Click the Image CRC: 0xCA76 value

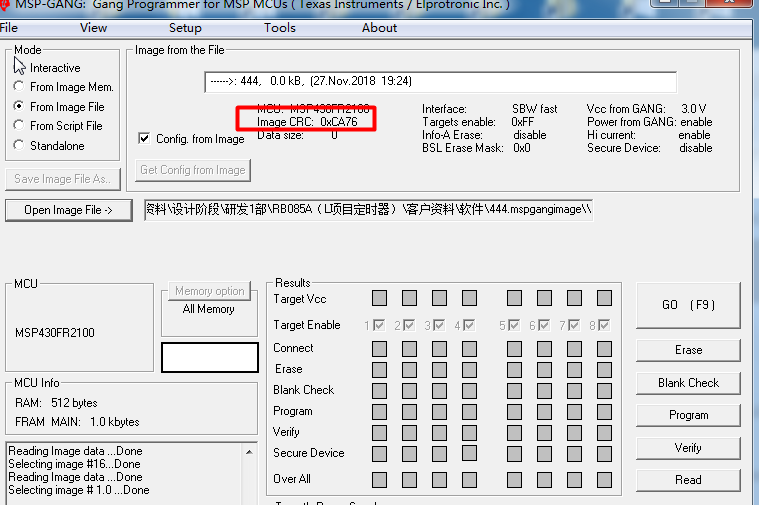[307, 122]
